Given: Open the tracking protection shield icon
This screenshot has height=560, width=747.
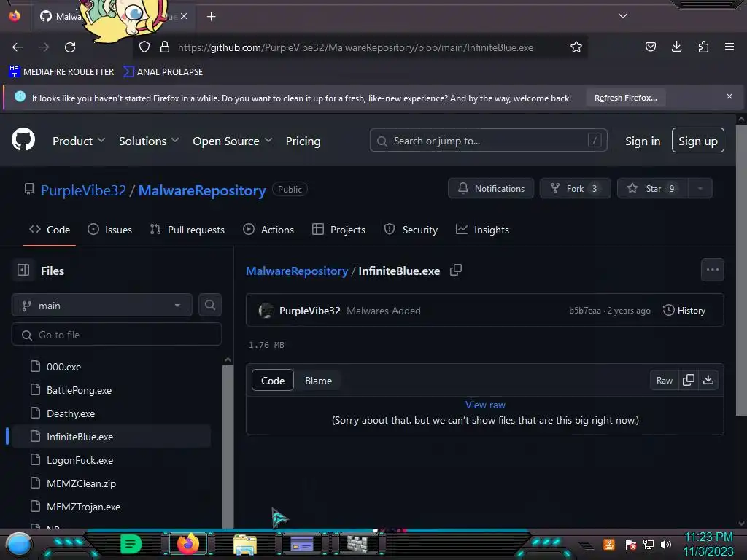Looking at the screenshot, I should pyautogui.click(x=144, y=47).
